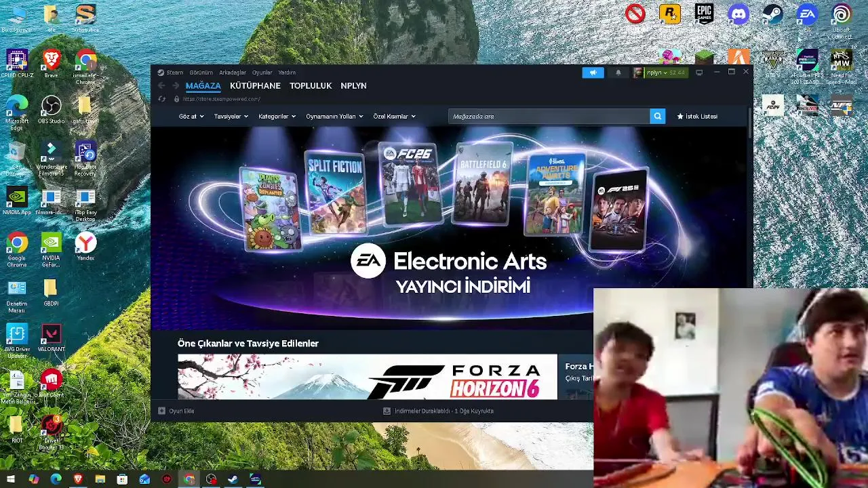Click the downloads icon in Steam footer
This screenshot has width=868, height=488.
pos(387,411)
